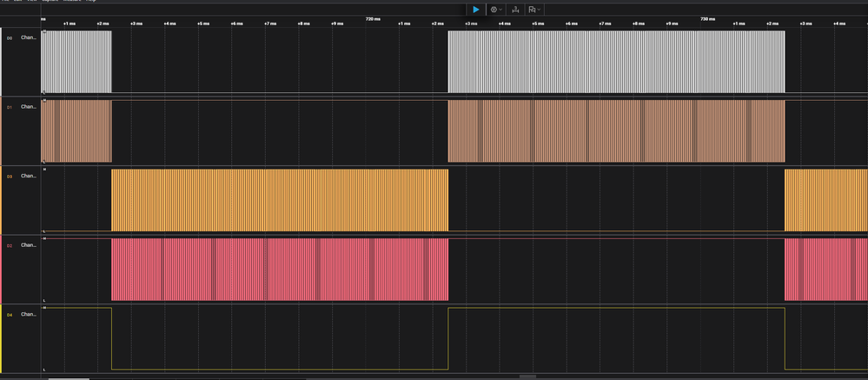The width and height of the screenshot is (868, 380).
Task: Select the D0 channel label
Action: pos(29,38)
